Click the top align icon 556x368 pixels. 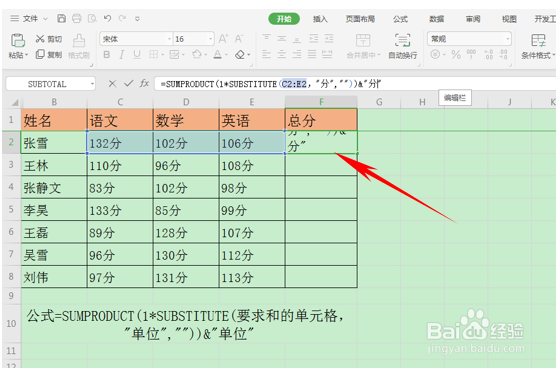click(266, 38)
